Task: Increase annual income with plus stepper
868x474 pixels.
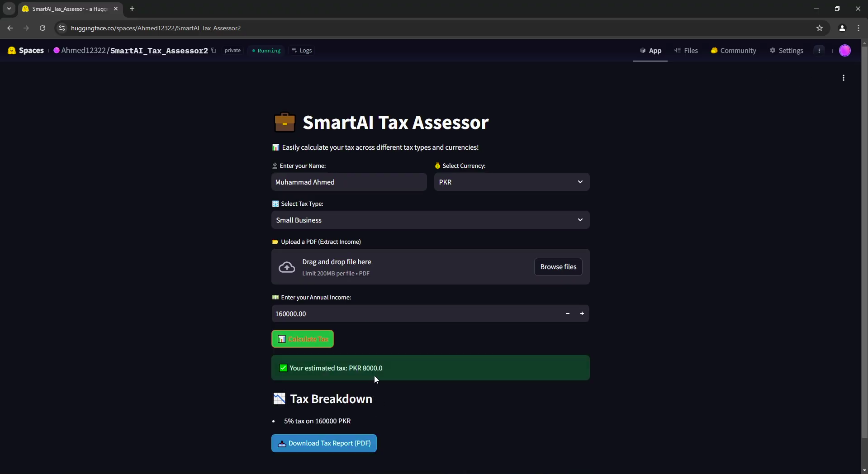Action: 582,313
